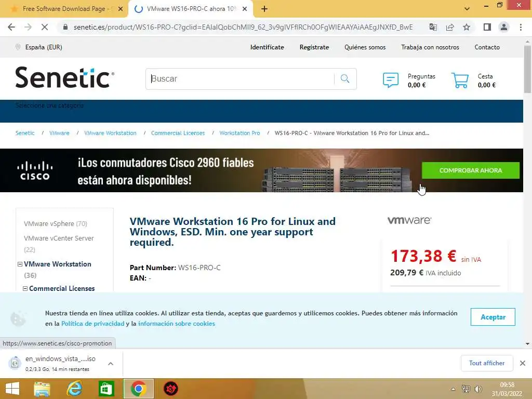Image resolution: width=532 pixels, height=399 pixels.
Task: Go to Commercial Licenses breadcrumb
Action: click(x=178, y=133)
